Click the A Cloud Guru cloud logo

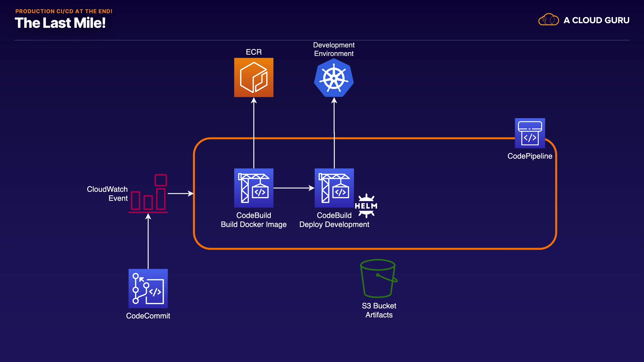548,20
